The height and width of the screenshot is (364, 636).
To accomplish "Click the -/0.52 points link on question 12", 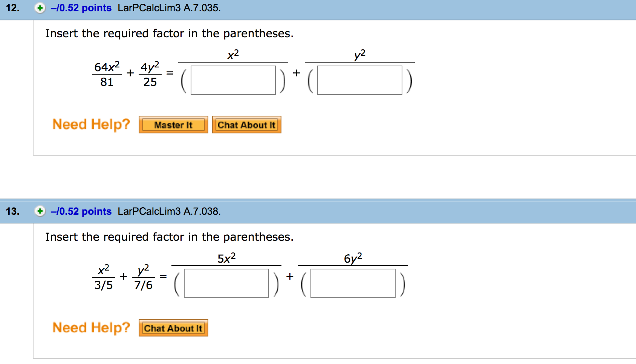I will coord(82,8).
